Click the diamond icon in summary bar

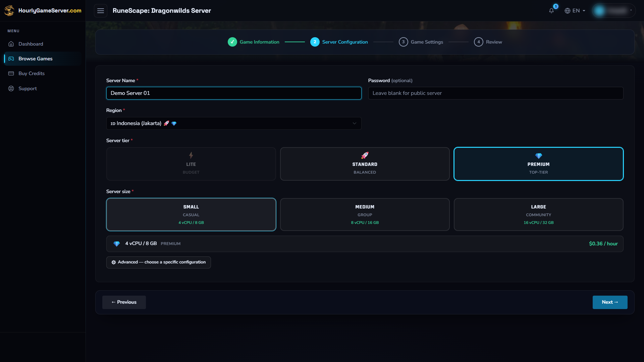click(x=116, y=244)
